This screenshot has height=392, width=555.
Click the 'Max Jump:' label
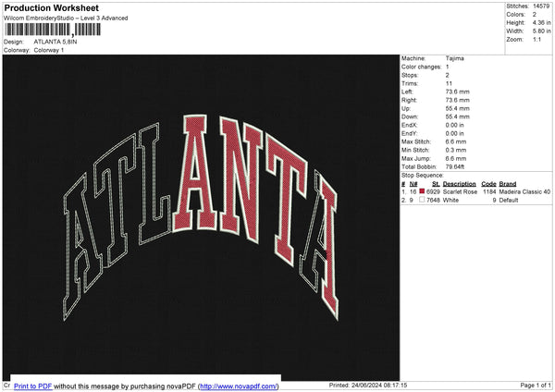point(415,158)
